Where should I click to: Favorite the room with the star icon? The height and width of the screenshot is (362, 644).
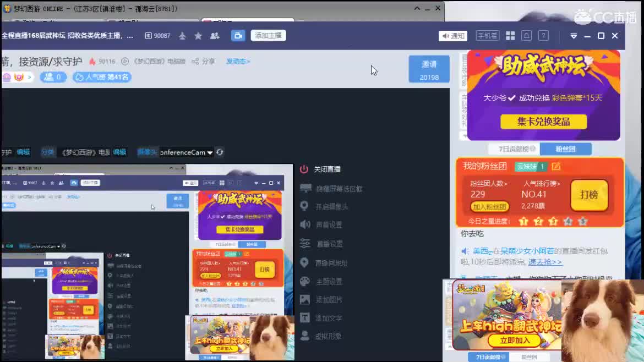[x=198, y=36]
